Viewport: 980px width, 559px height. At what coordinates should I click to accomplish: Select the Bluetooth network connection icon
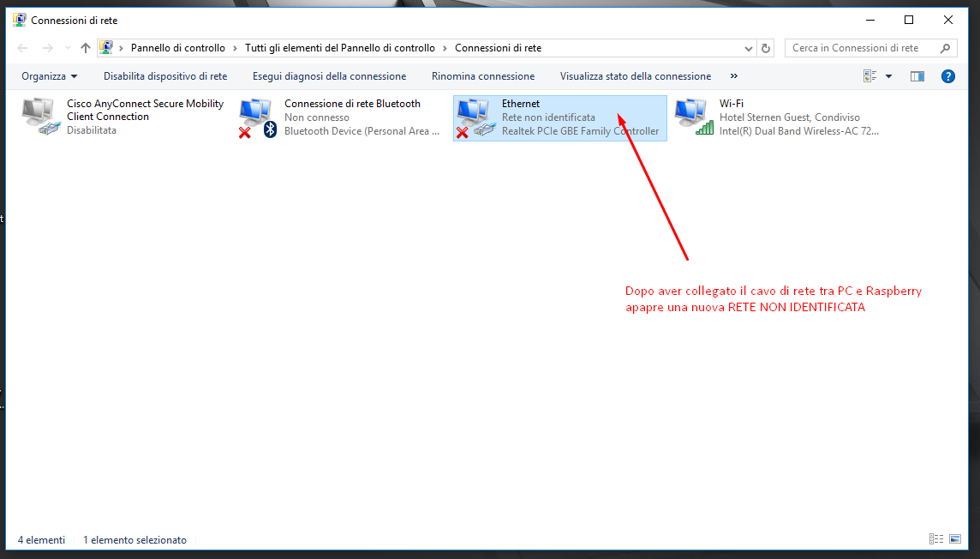[x=258, y=117]
